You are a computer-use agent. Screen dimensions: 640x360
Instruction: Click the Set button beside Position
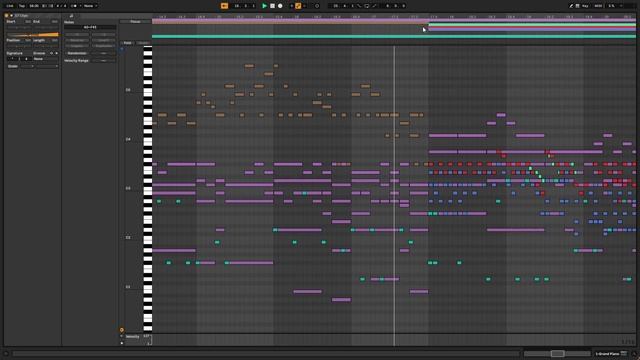click(x=28, y=40)
